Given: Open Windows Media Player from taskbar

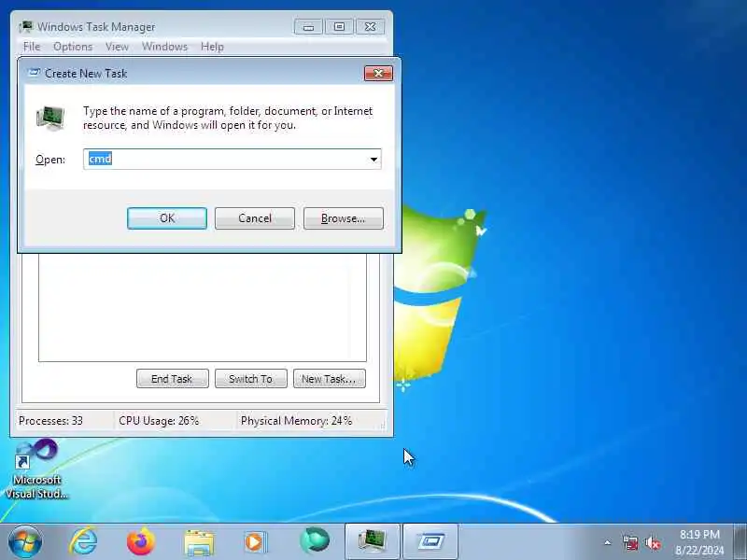Looking at the screenshot, I should [x=256, y=542].
